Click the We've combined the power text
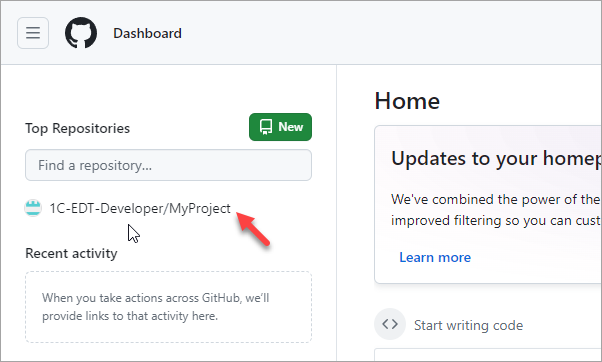The height and width of the screenshot is (362, 602). tap(496, 199)
